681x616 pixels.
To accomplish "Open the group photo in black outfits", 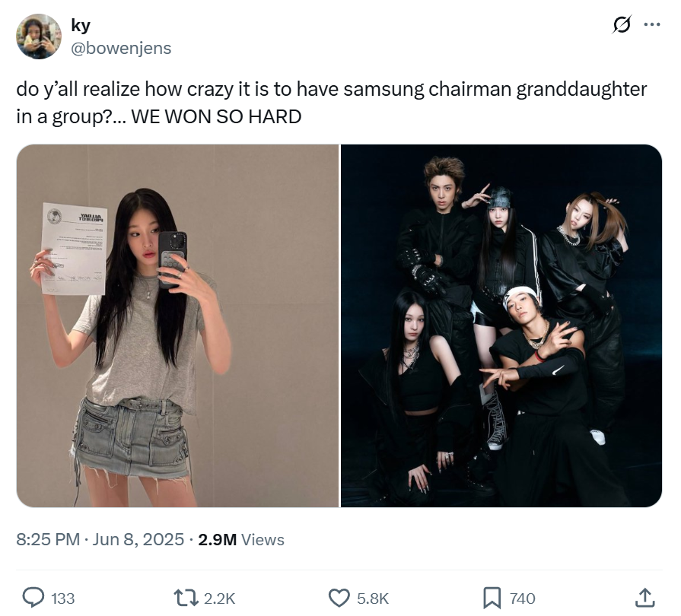I will pos(501,325).
